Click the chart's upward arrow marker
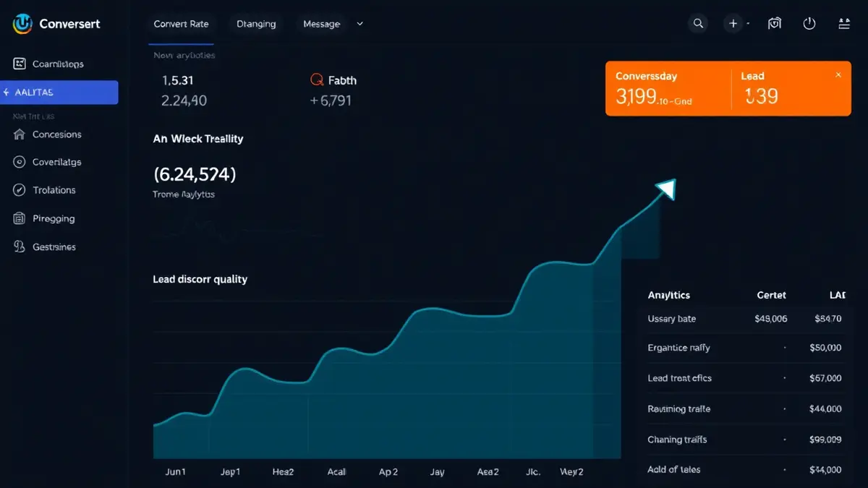The image size is (868, 488). pos(665,189)
